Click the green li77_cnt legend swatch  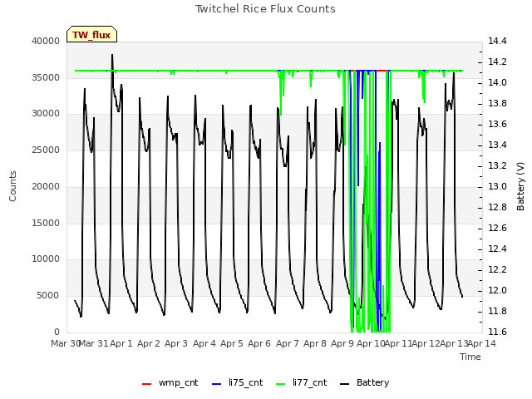[x=281, y=384]
